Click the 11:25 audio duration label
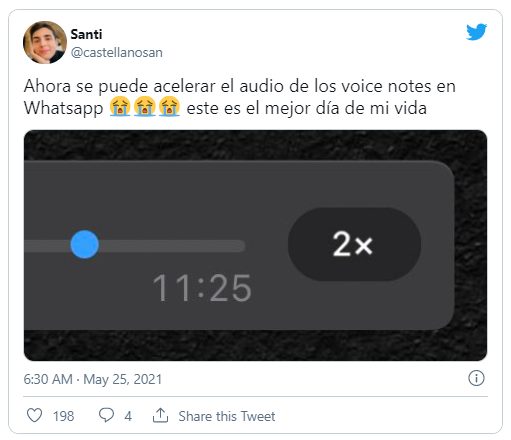Image resolution: width=511 pixels, height=440 pixels. pos(202,288)
